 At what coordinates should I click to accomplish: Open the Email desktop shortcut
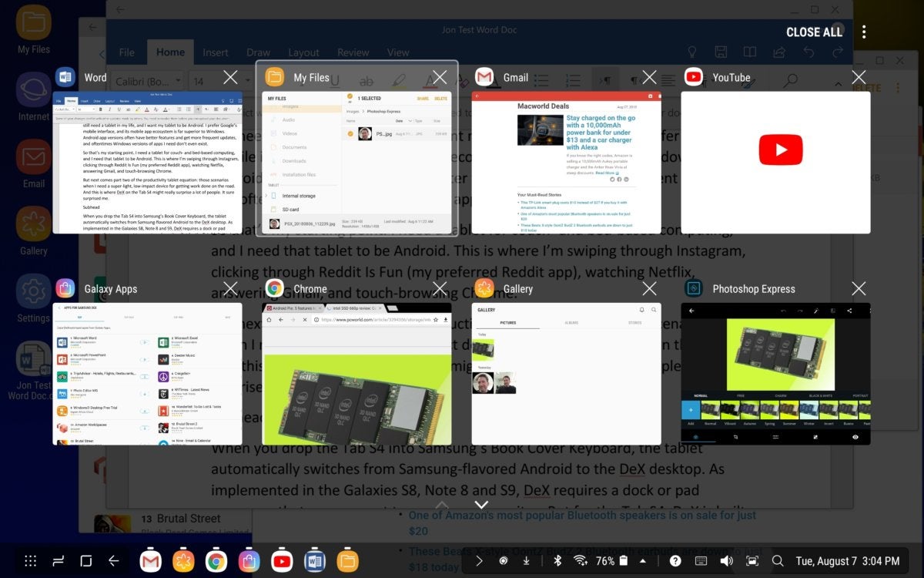point(34,163)
